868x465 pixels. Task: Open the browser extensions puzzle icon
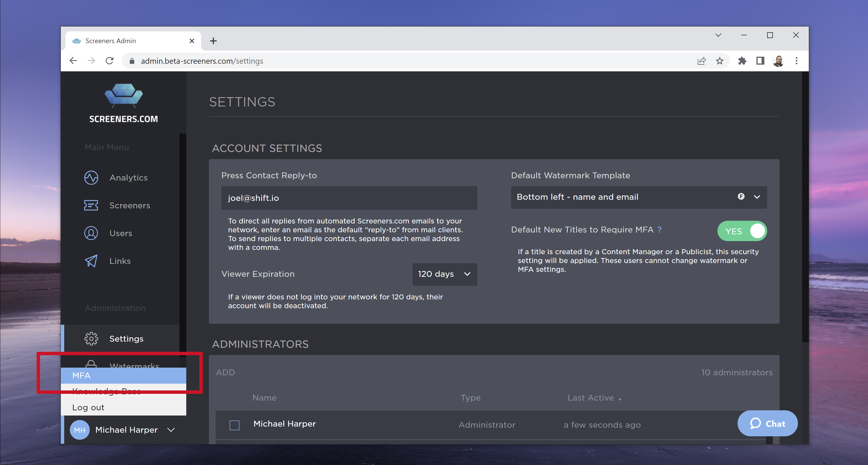tap(742, 61)
